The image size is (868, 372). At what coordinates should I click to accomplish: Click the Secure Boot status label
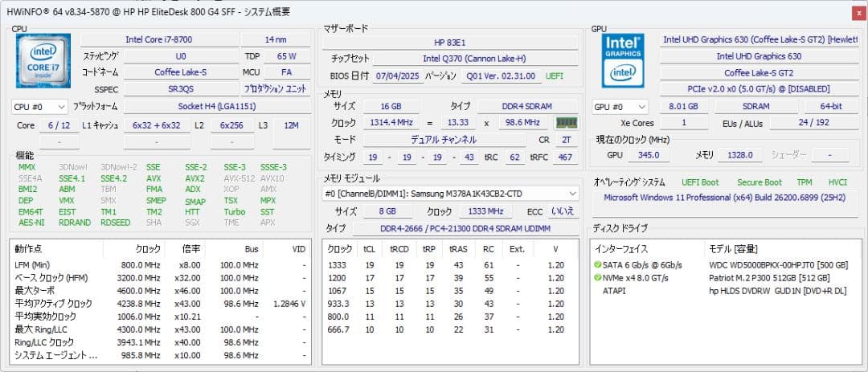(759, 182)
